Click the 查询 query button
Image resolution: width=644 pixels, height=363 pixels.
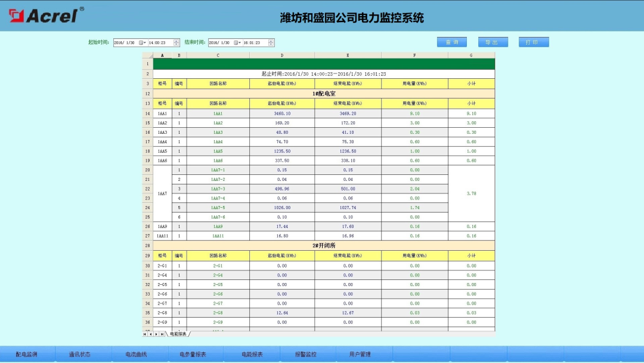[x=452, y=42]
